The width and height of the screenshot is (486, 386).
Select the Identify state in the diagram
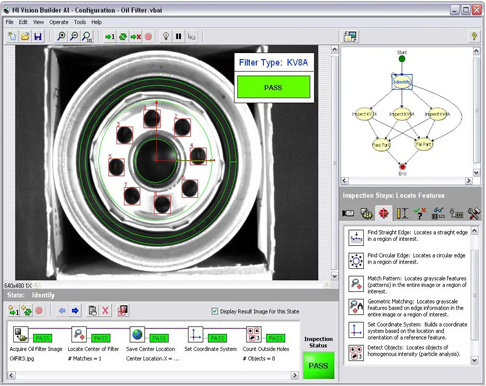point(402,82)
